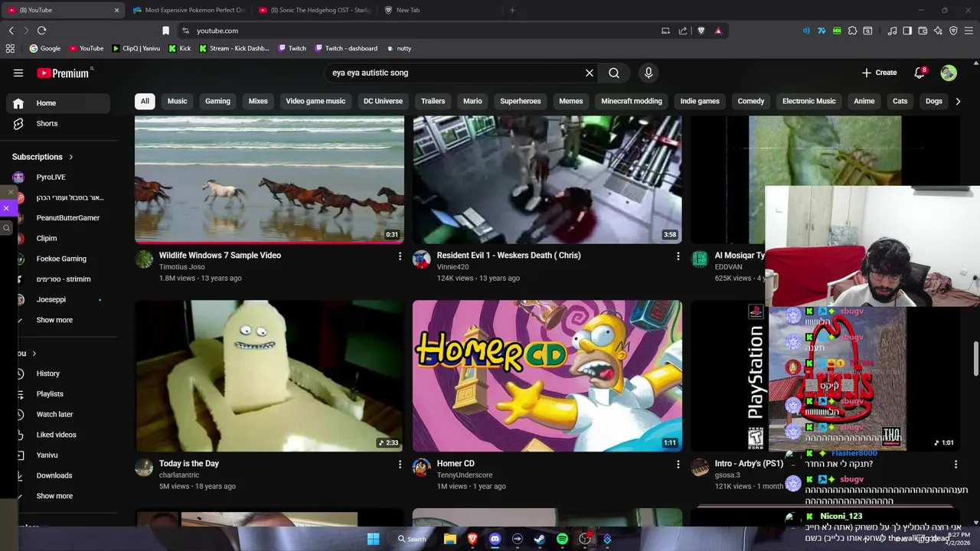Open Resident Evil Weskers Death thumbnail
This screenshot has height=551, width=980.
tap(547, 179)
